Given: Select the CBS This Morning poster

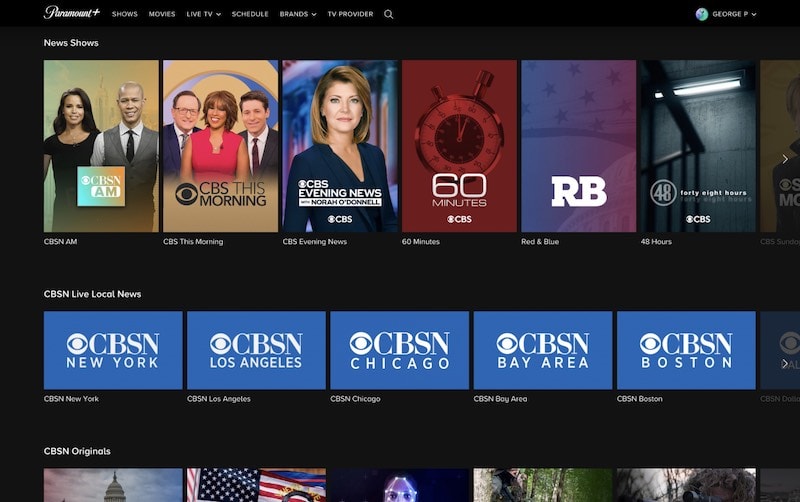Looking at the screenshot, I should (x=220, y=146).
